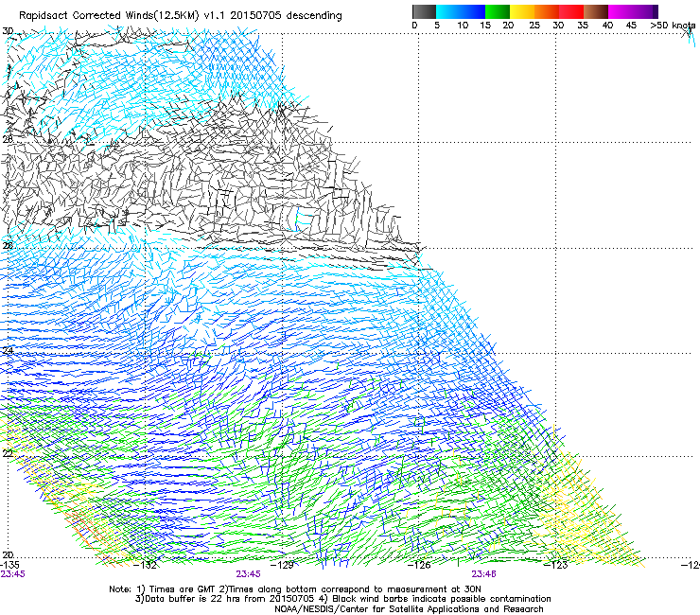This screenshot has width=700, height=615.
Task: Click the yellow 20-25 knots color segment
Action: (522, 11)
